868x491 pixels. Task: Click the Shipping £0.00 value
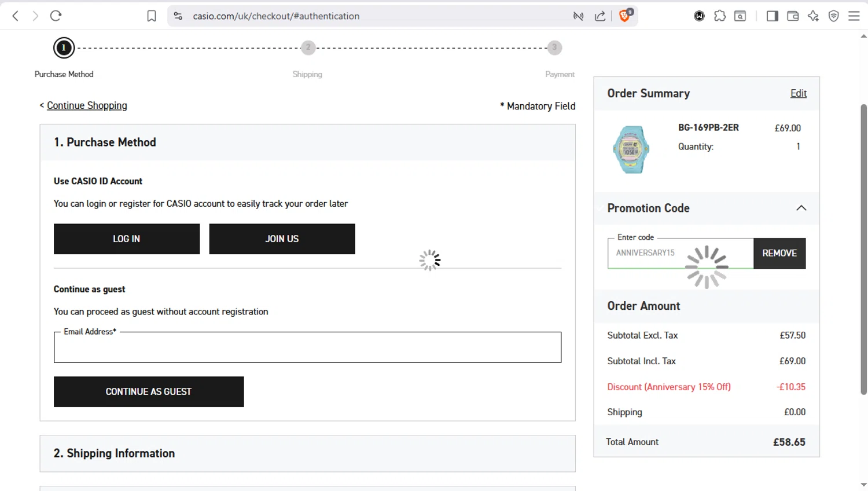coord(795,412)
